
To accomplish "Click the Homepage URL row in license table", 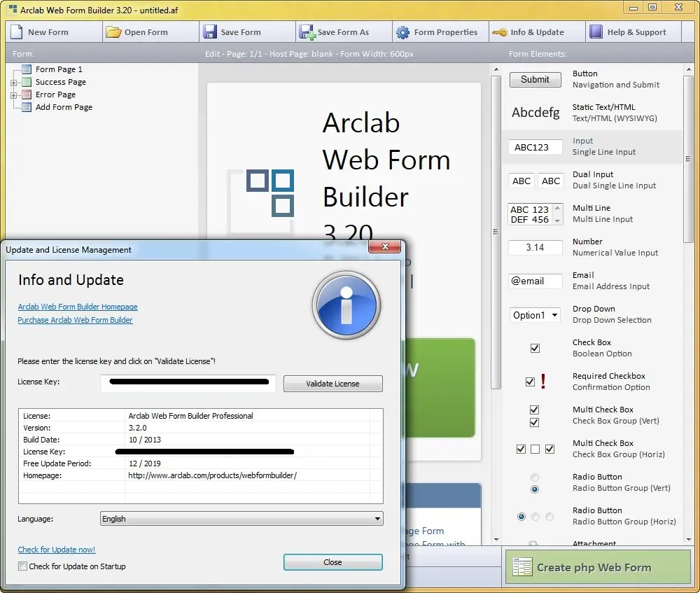I will (x=200, y=475).
